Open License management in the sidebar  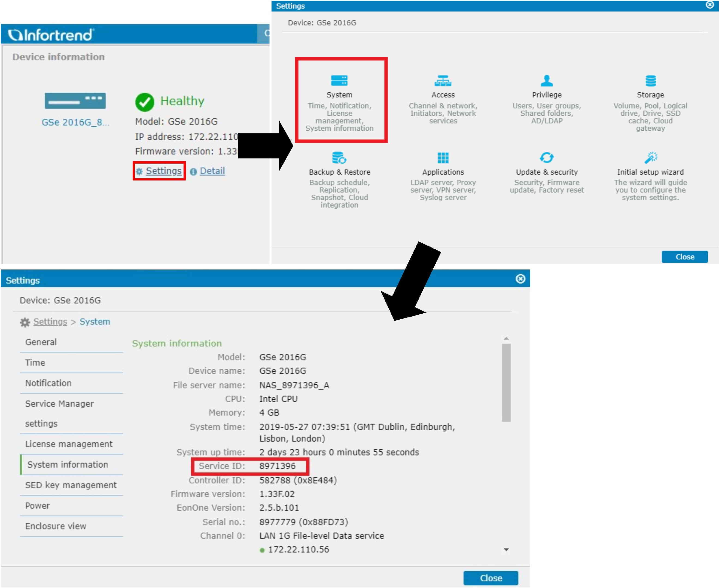click(x=69, y=444)
